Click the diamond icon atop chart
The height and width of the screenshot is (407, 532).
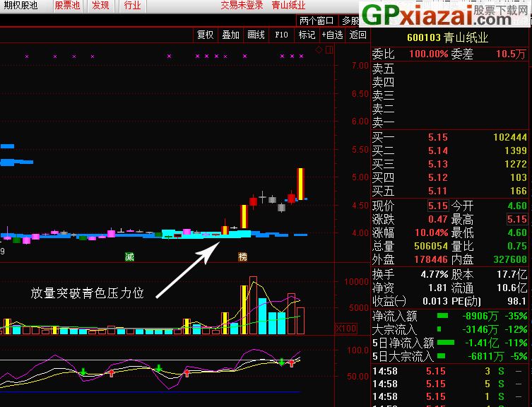coord(319,50)
